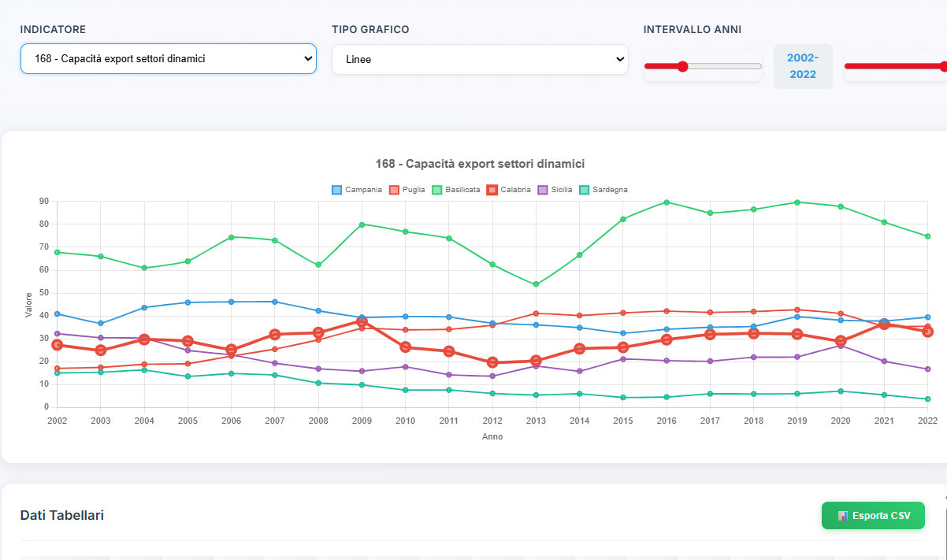Click the 50 tick on the y-axis
Viewport: 947px width, 560px height.
coord(44,293)
